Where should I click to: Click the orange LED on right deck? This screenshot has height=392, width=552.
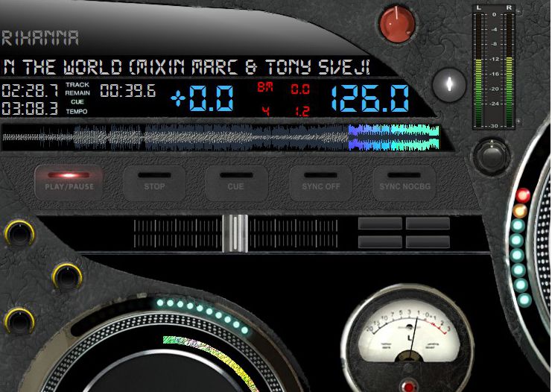pos(520,211)
